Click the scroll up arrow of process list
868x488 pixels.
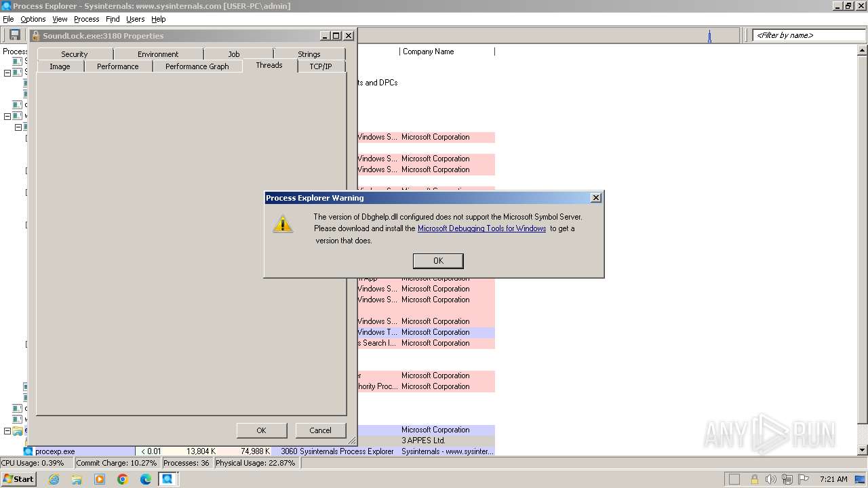[863, 51]
